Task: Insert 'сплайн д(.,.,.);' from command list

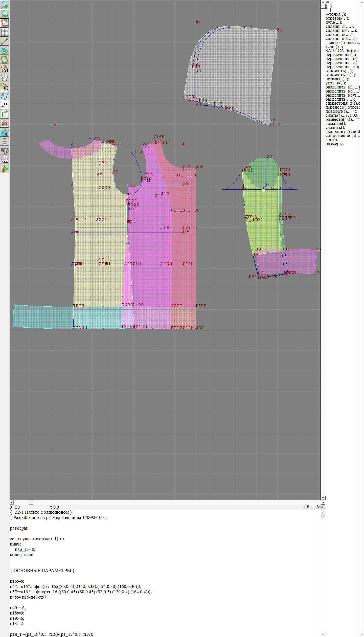Action: [x=339, y=27]
